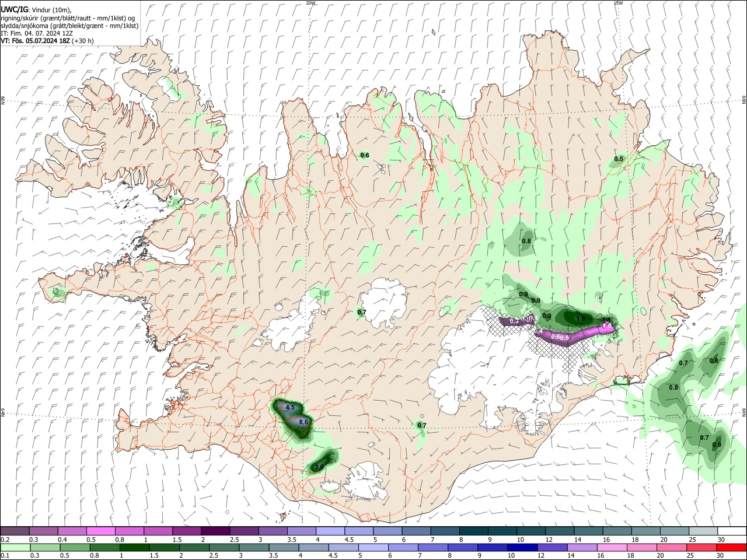The height and width of the screenshot is (560, 747).
Task: Pick the gray-blue 3.5 swatch in the lower rain scale
Action: click(284, 547)
